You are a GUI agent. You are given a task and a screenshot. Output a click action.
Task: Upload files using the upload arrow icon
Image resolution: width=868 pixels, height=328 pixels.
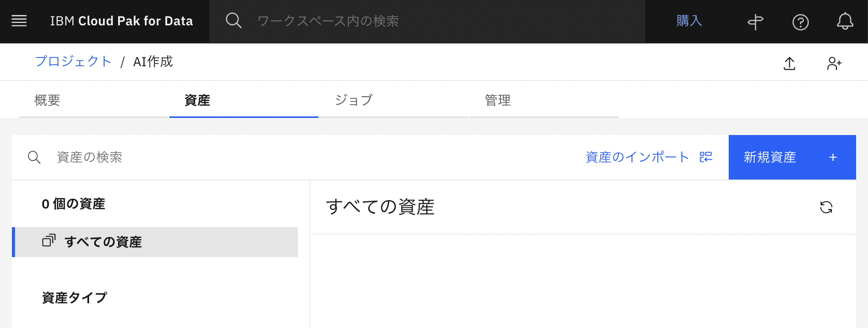tap(789, 63)
